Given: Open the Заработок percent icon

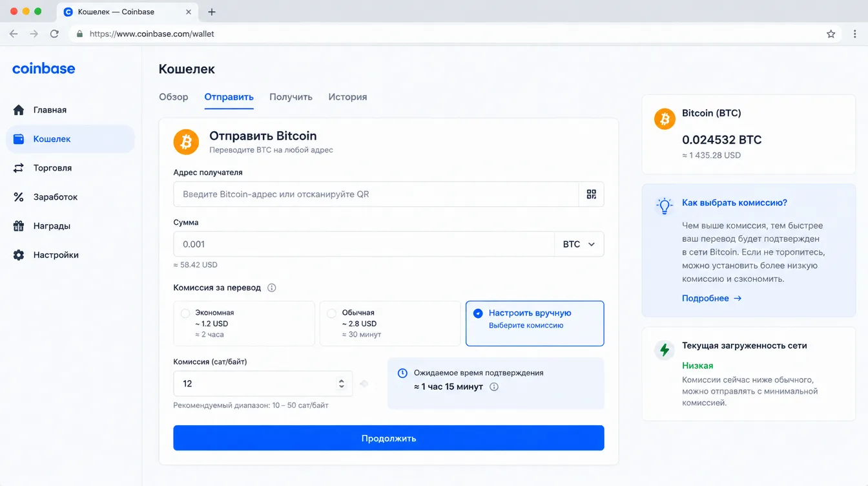Looking at the screenshot, I should [x=19, y=197].
